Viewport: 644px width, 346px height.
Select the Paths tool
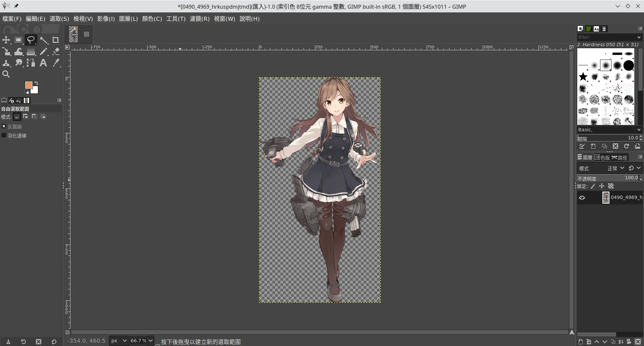(x=31, y=63)
